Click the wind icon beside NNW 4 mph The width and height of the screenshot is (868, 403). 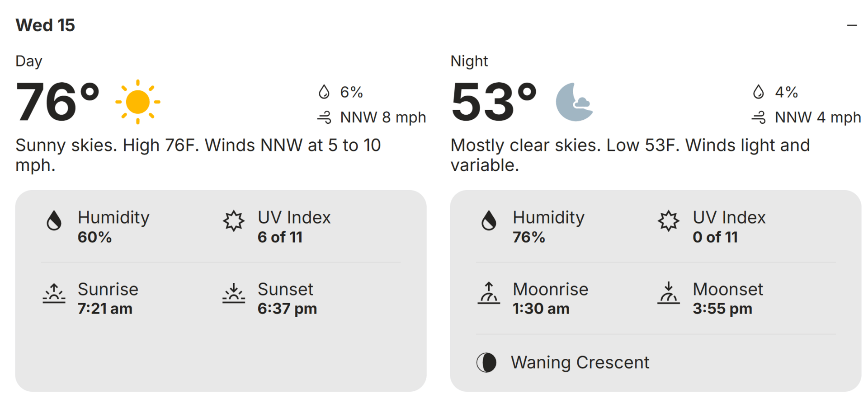click(759, 117)
